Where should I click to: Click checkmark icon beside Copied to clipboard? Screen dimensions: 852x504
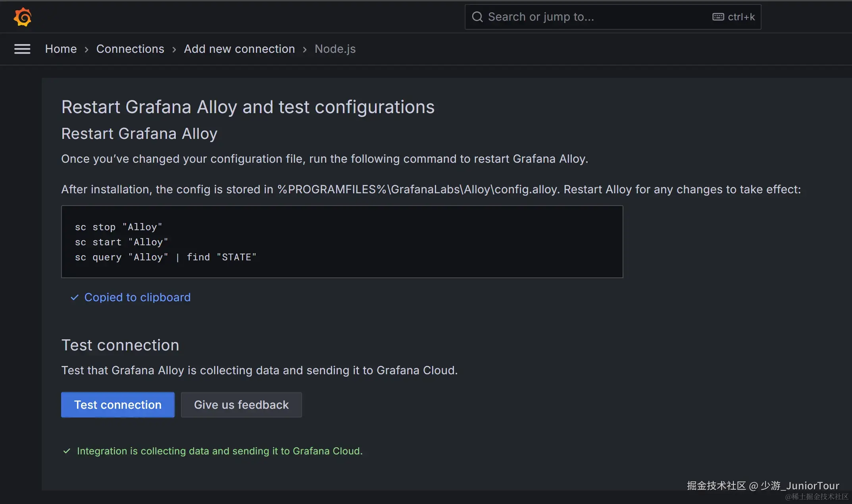point(75,297)
